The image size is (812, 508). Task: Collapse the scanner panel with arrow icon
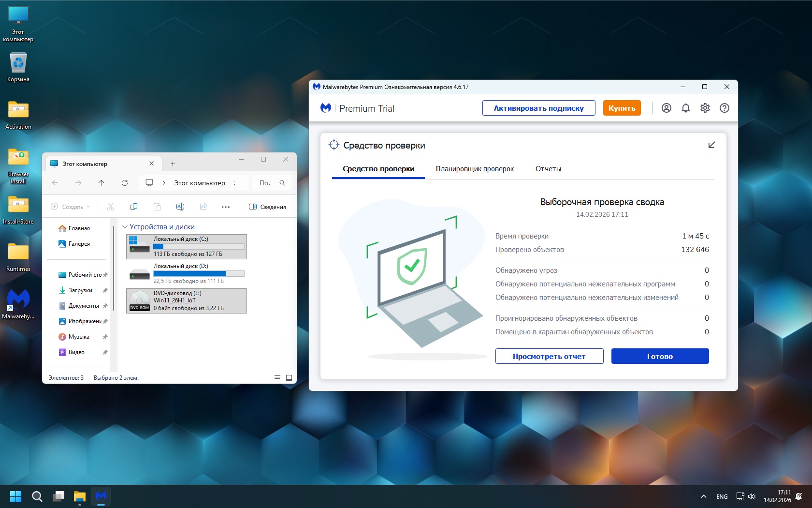click(711, 145)
